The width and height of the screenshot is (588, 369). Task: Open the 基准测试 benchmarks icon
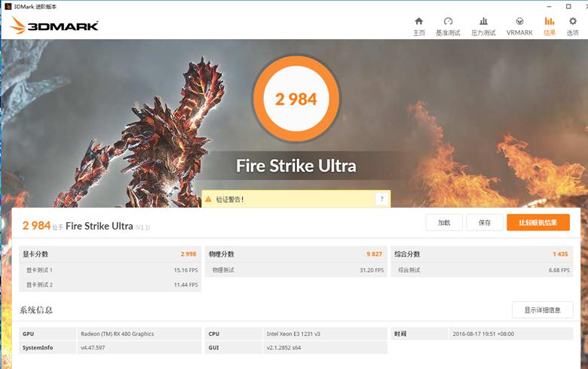(x=448, y=26)
